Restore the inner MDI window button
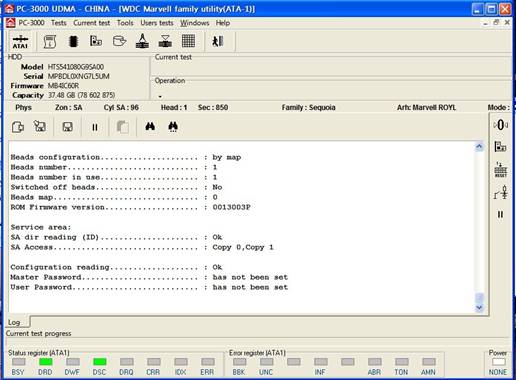 coord(496,23)
